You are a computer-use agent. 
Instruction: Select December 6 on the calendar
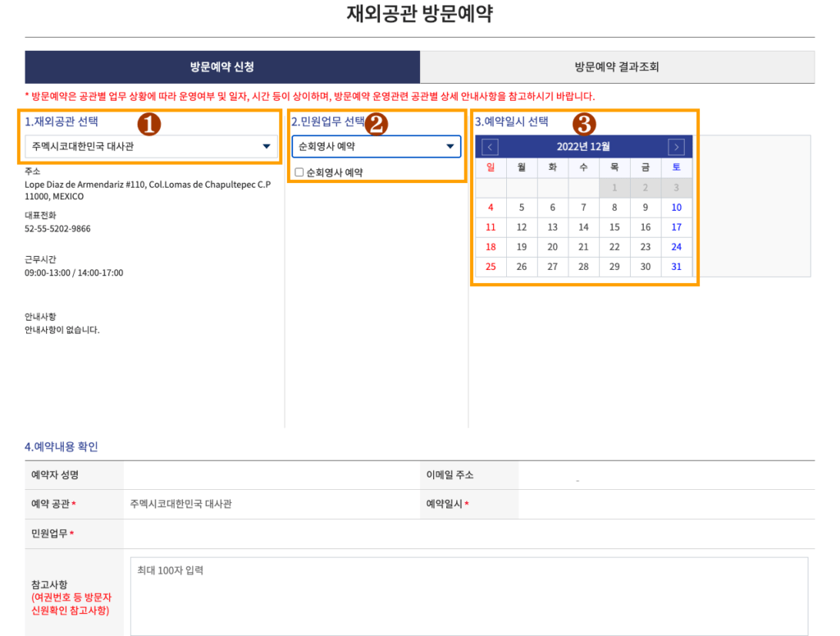(x=552, y=208)
